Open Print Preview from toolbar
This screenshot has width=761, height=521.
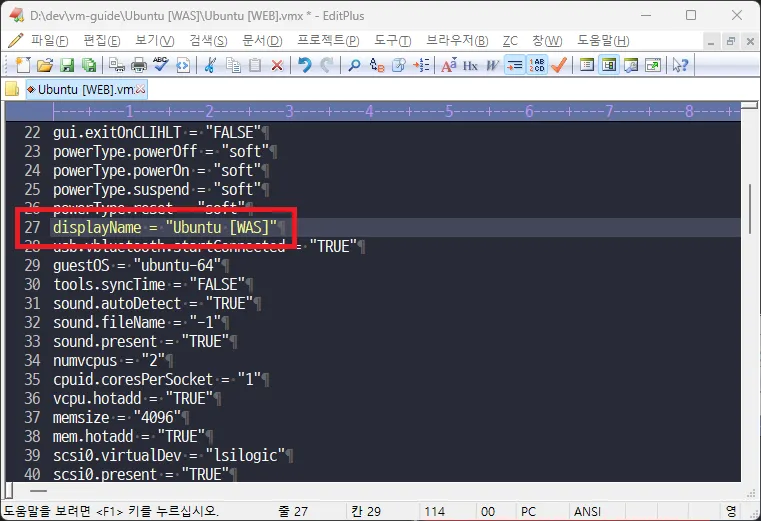coord(116,65)
